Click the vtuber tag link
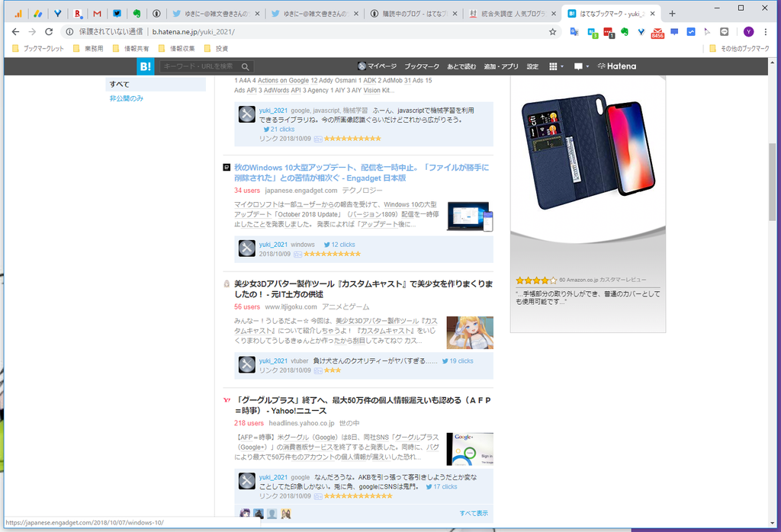The image size is (781, 532). 300,361
